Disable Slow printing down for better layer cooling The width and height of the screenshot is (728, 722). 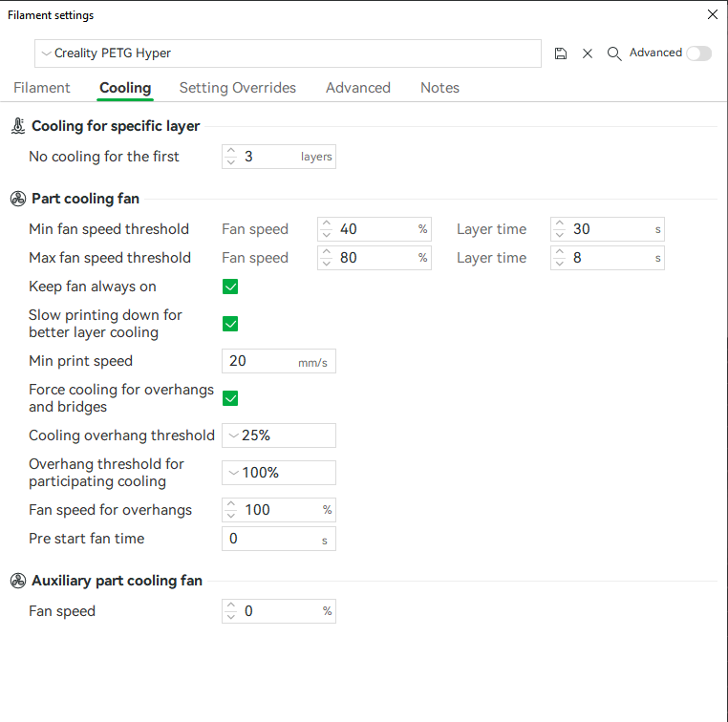(x=230, y=324)
